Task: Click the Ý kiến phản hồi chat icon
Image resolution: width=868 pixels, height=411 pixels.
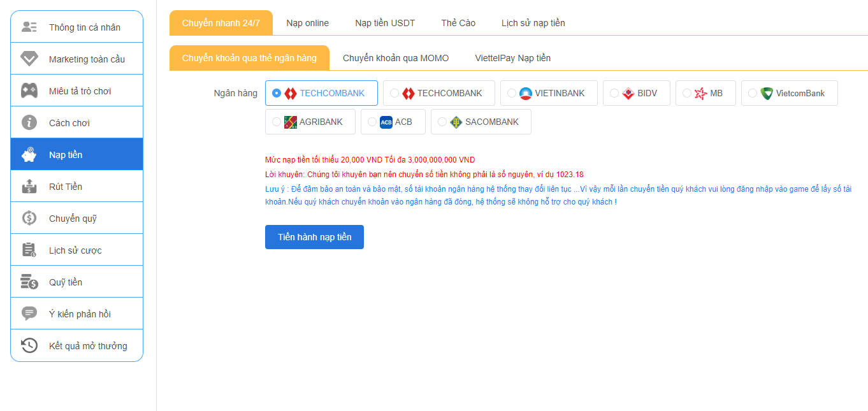Action: (x=29, y=314)
